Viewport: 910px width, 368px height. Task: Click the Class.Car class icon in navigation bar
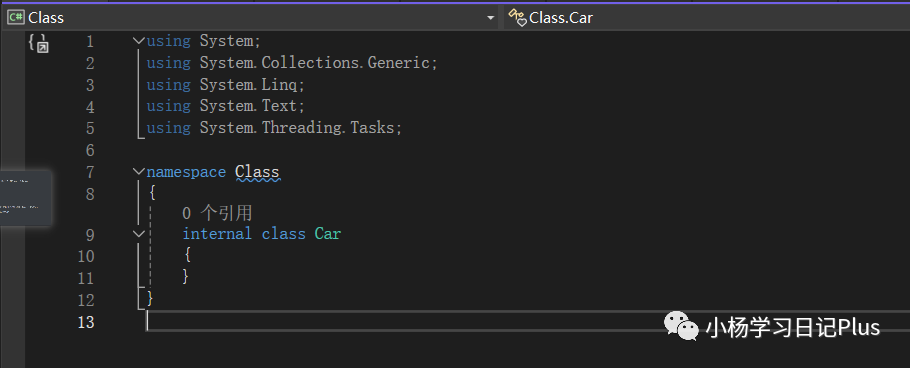coord(518,17)
